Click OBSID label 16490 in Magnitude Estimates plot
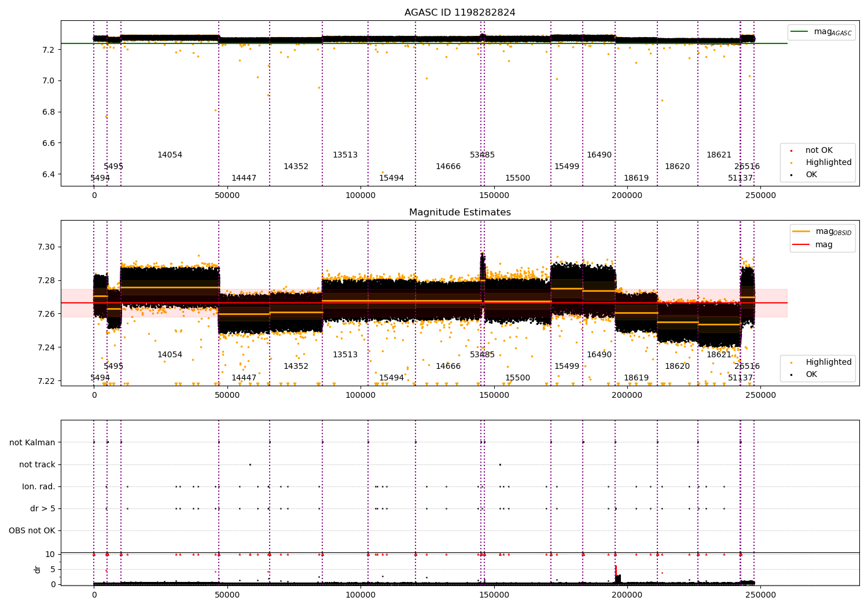Viewport: 868px width, 608px height. pyautogui.click(x=599, y=355)
